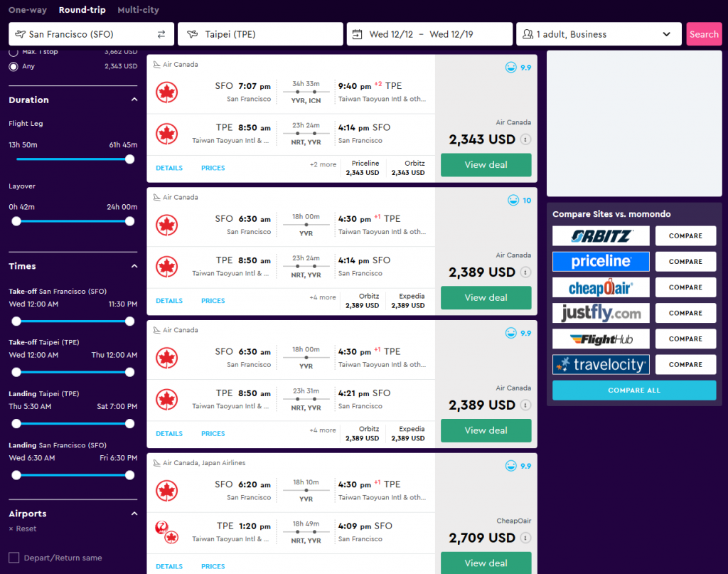
Task: Click the Orbitz logo in the compare panel
Action: tap(601, 236)
